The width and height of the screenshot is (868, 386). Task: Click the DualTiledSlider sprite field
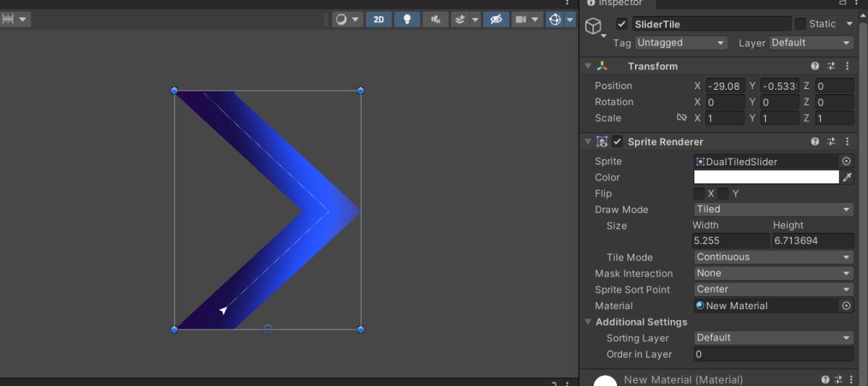click(767, 161)
